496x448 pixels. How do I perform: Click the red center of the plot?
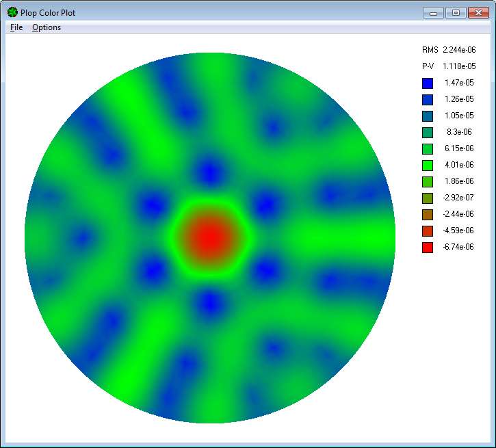210,237
